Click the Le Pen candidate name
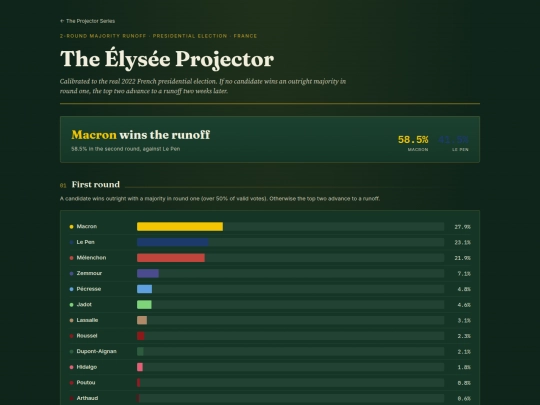 tap(85, 242)
